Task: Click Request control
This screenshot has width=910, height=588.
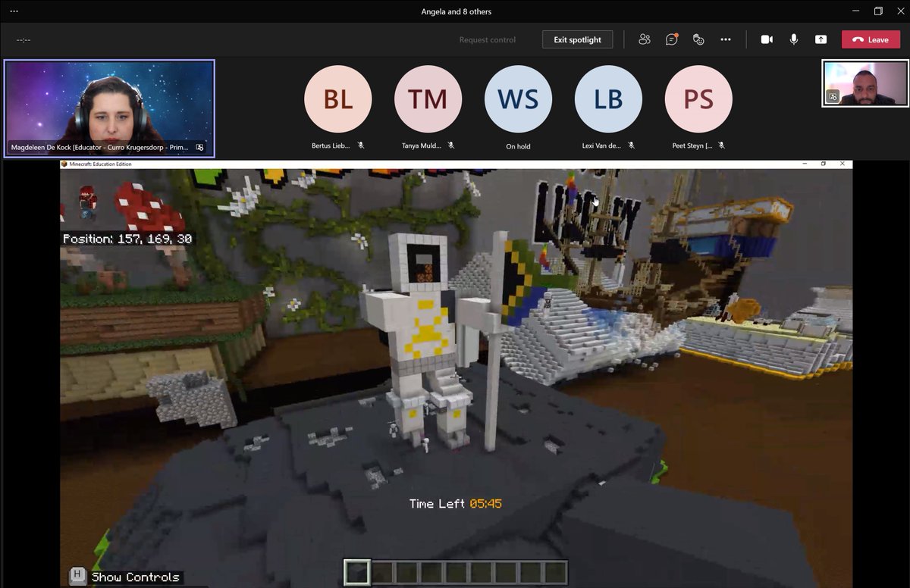Action: click(488, 40)
